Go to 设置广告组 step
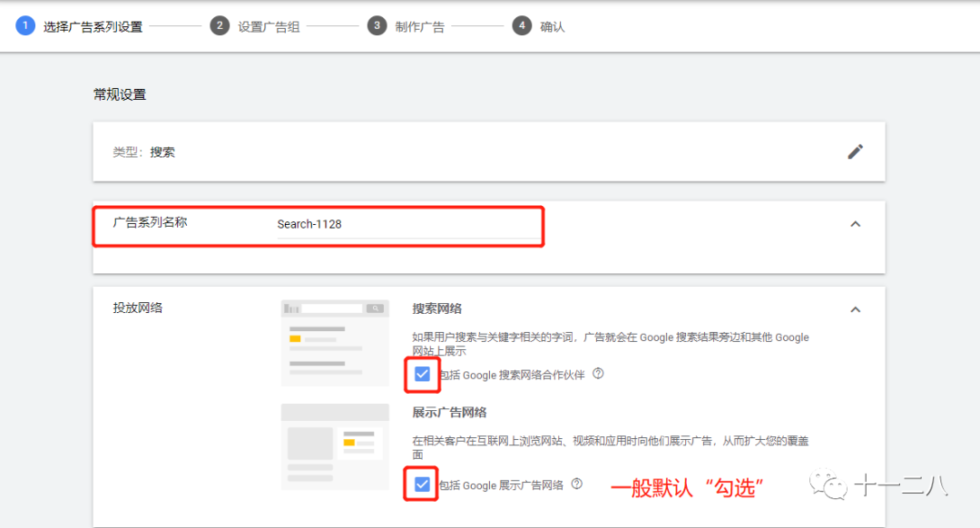 [269, 27]
